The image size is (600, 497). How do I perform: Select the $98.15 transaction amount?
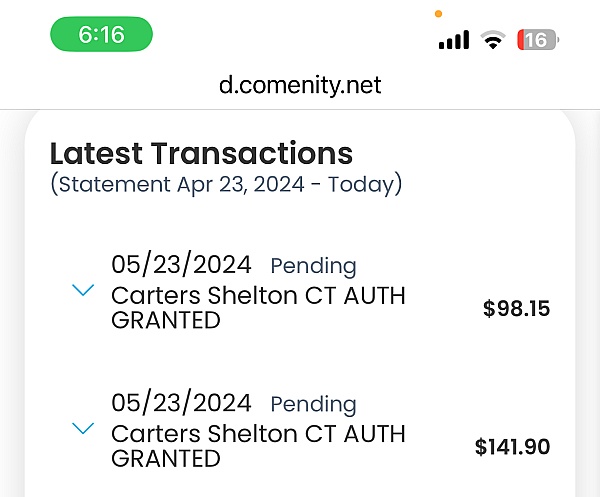point(516,308)
